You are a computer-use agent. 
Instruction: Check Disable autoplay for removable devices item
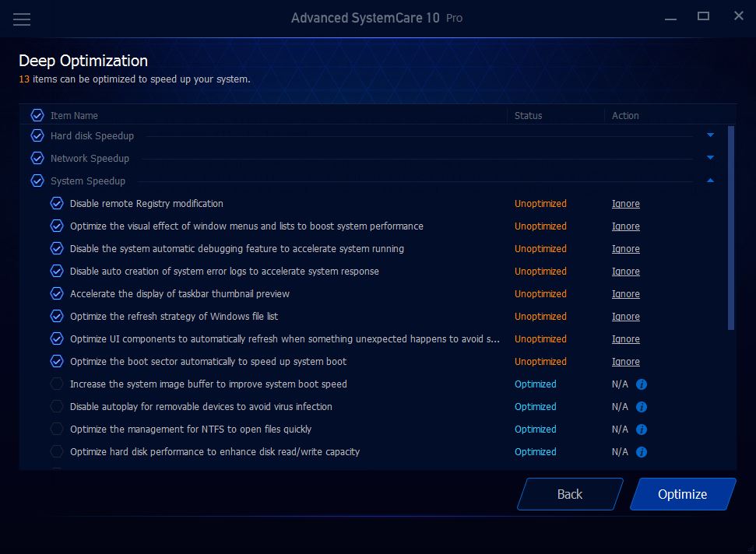tap(57, 407)
